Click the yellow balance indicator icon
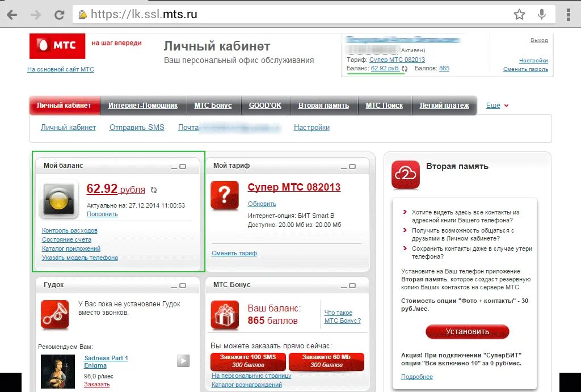The width and height of the screenshot is (581, 392). pos(58,199)
